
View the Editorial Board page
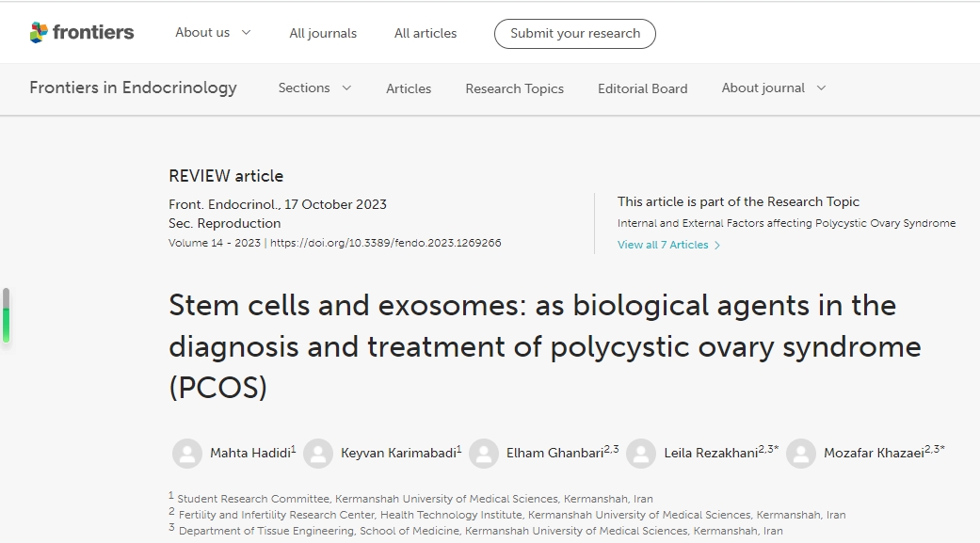tap(642, 89)
